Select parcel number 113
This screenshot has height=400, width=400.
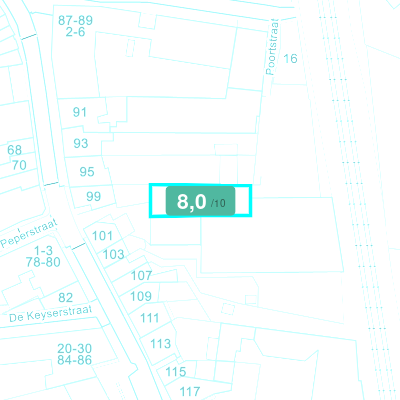click(x=160, y=343)
